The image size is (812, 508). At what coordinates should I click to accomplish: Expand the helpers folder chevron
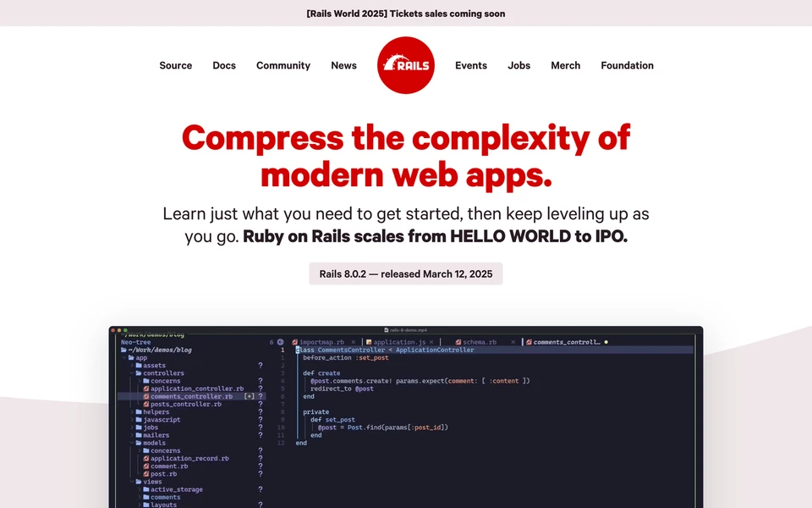click(x=132, y=412)
